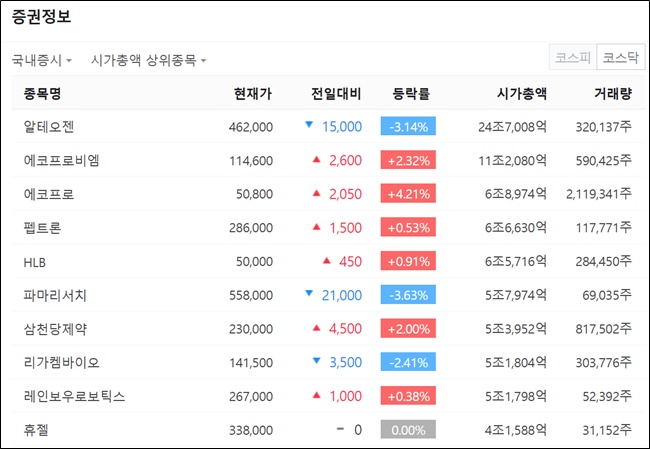The image size is (650, 449).
Task: Expand the 시가총액 상위종목 dropdown
Action: pos(148,61)
